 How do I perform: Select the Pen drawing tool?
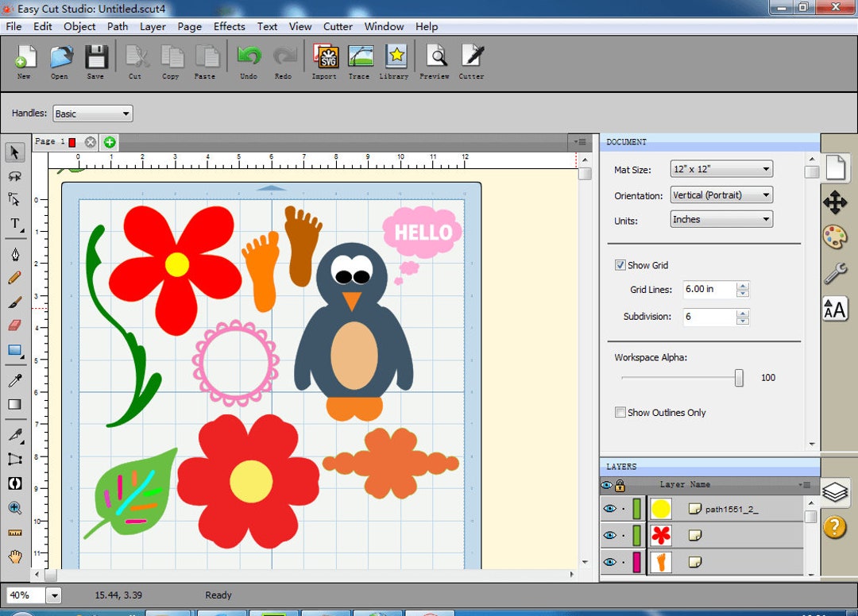(x=15, y=255)
